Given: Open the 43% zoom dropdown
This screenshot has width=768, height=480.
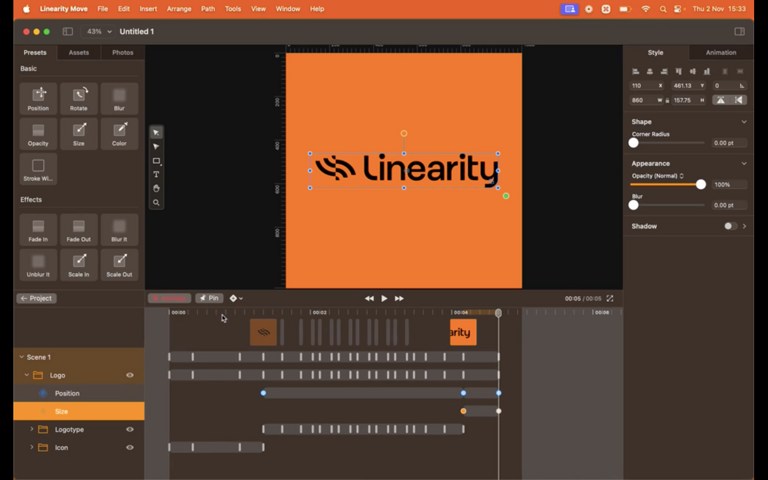Looking at the screenshot, I should [99, 31].
